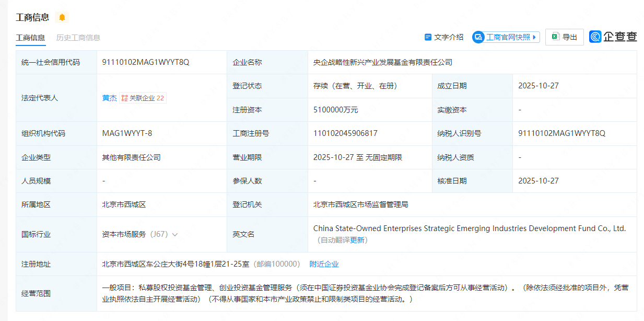This screenshot has width=644, height=321.
Task: Switch to the 工商信息 tab
Action: click(x=30, y=38)
